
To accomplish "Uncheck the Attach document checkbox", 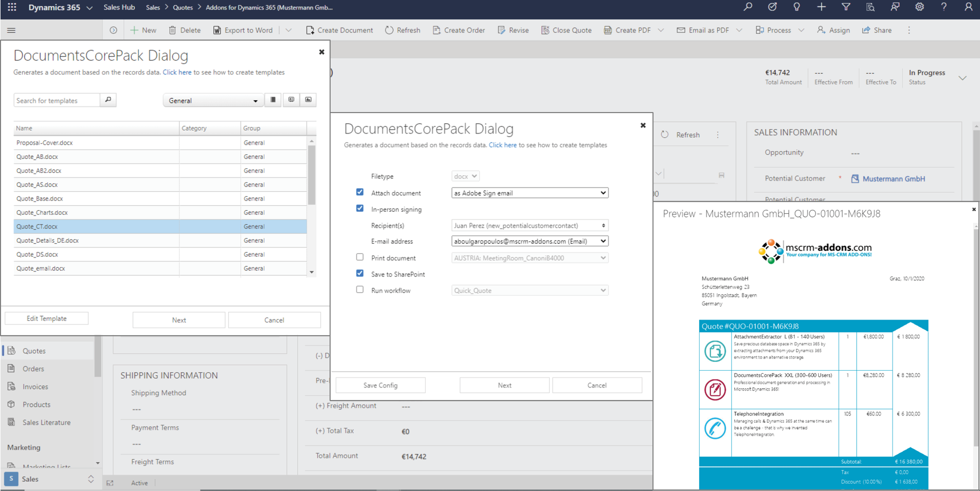I will (x=360, y=192).
